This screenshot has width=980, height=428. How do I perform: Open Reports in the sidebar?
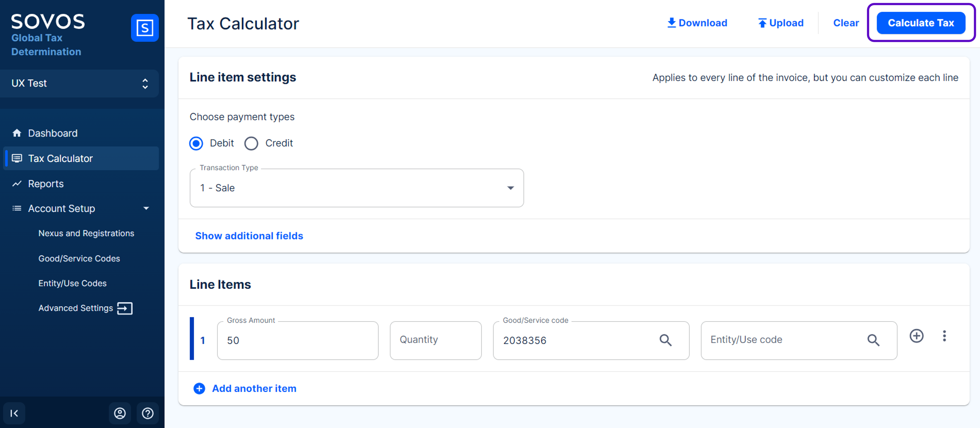pos(46,184)
